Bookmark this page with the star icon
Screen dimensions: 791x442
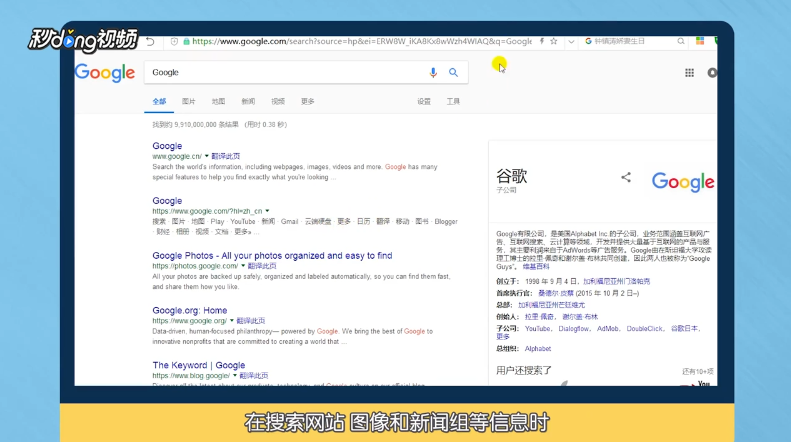click(554, 41)
